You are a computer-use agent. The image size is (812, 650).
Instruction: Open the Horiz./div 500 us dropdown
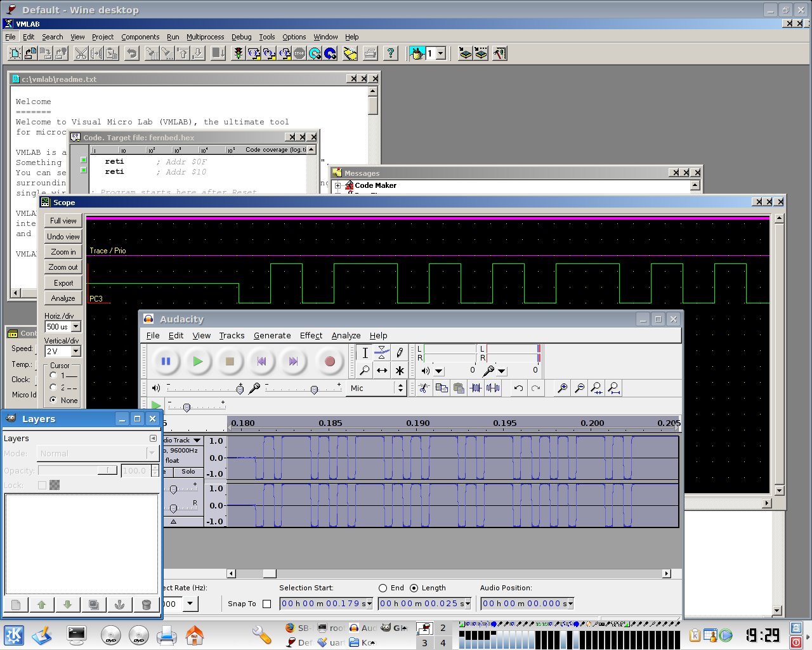coord(75,326)
